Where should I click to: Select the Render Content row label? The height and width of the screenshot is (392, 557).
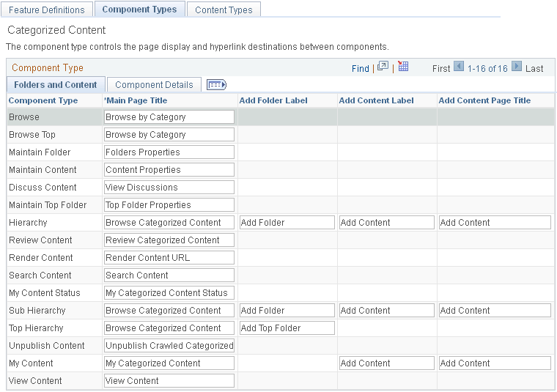(40, 257)
